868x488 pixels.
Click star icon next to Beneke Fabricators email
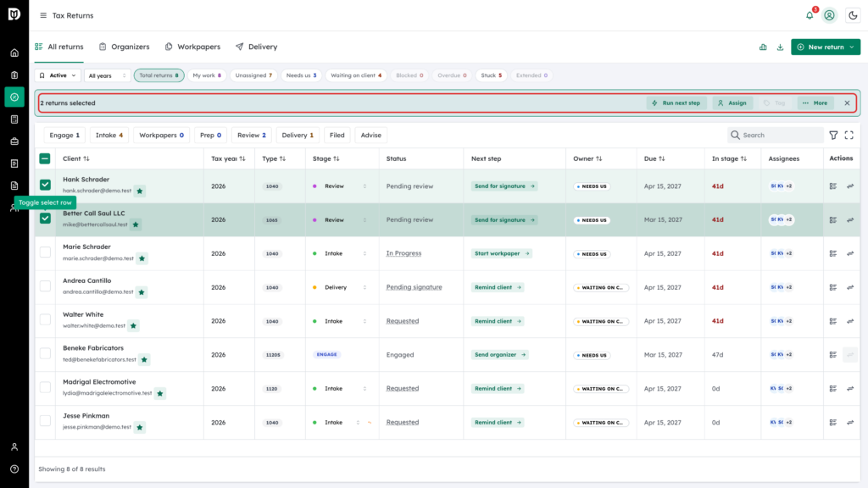click(144, 359)
